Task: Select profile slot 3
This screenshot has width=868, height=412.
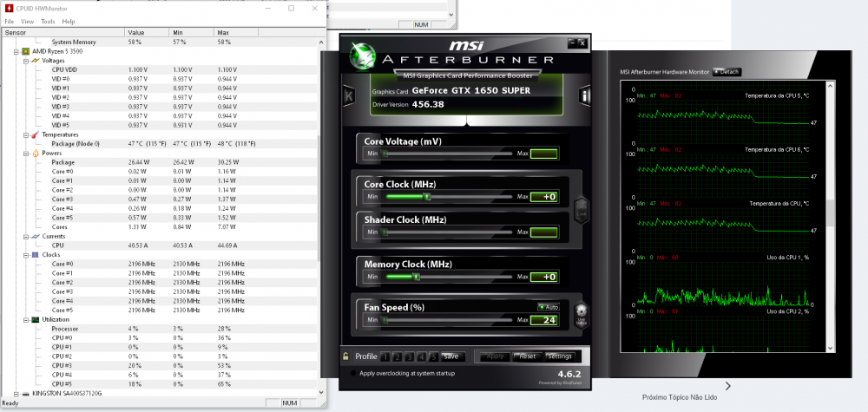Action: (411, 356)
